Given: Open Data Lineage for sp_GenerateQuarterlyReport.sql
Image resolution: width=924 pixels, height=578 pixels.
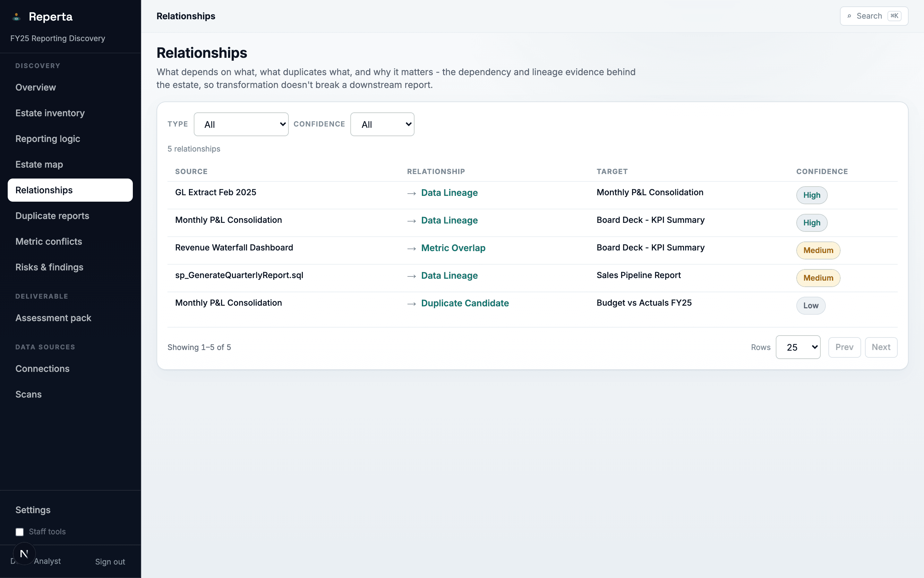Looking at the screenshot, I should 449,276.
